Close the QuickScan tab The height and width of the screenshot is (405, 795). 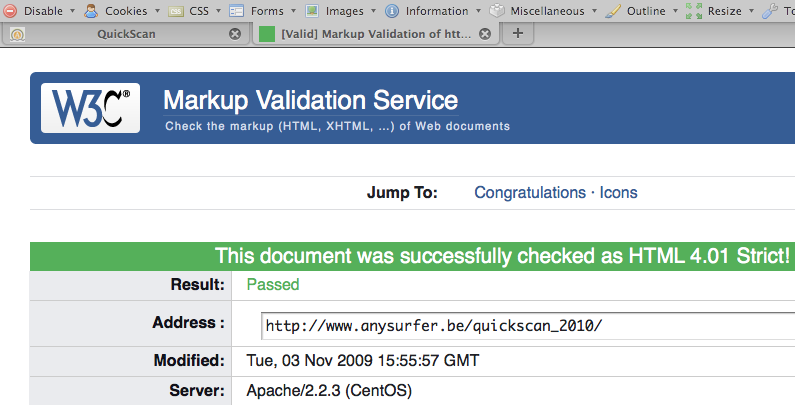pyautogui.click(x=235, y=34)
